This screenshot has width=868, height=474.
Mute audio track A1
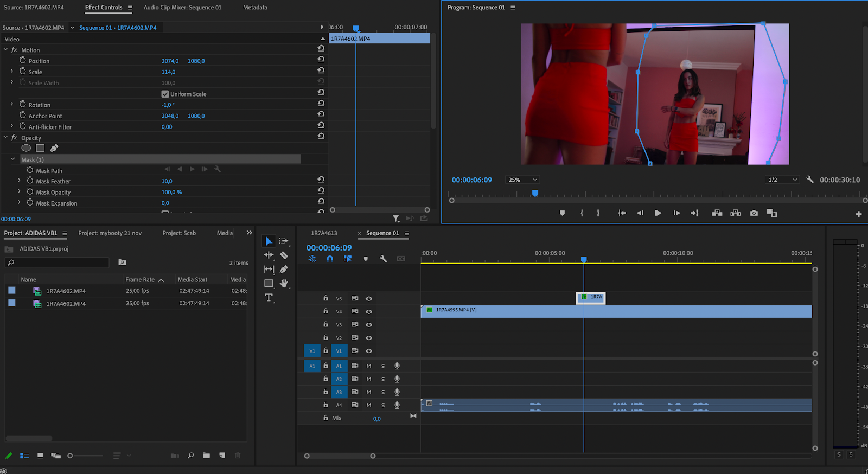point(369,366)
